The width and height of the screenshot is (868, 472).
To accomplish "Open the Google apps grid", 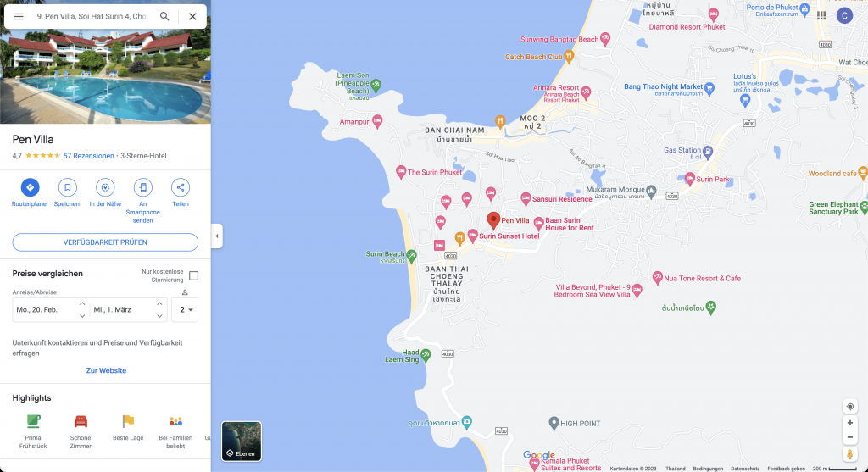I will click(821, 15).
